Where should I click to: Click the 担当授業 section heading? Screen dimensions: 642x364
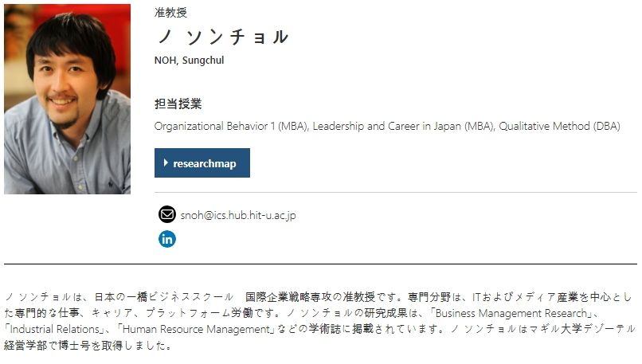178,104
